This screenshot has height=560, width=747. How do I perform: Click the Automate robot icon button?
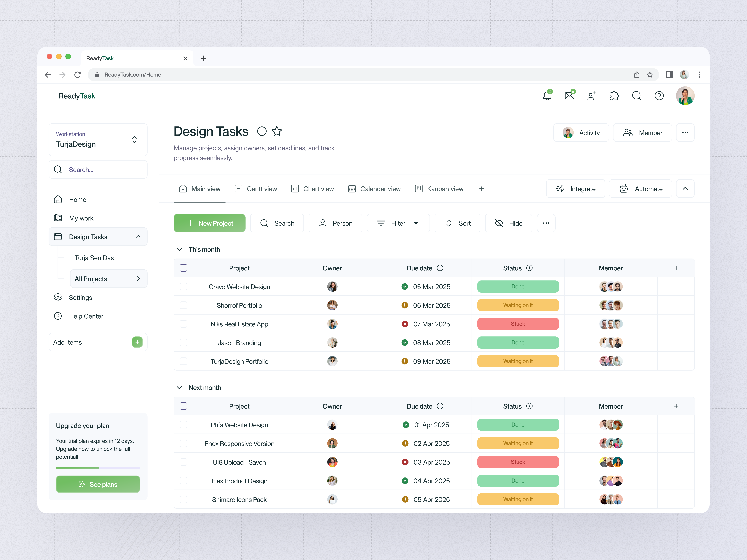point(624,189)
